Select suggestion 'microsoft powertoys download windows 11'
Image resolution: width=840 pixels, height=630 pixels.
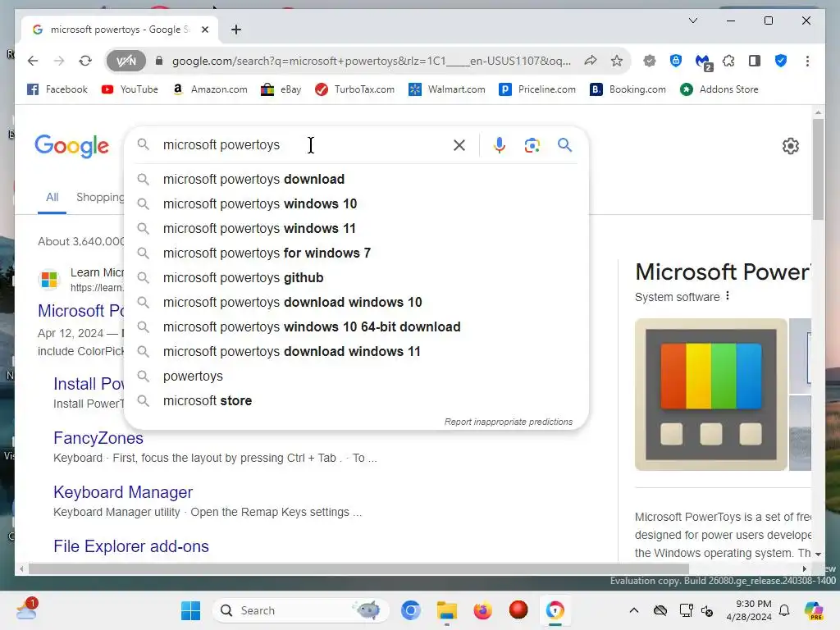point(356,352)
